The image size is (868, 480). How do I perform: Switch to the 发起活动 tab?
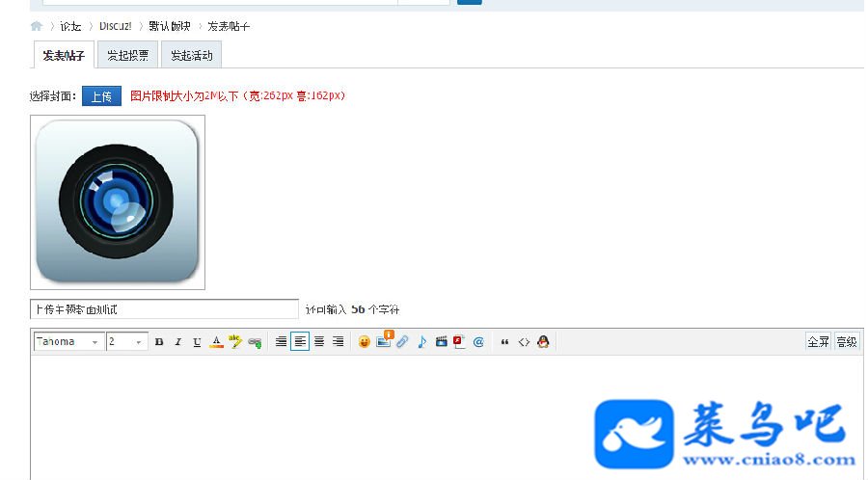tap(192, 55)
